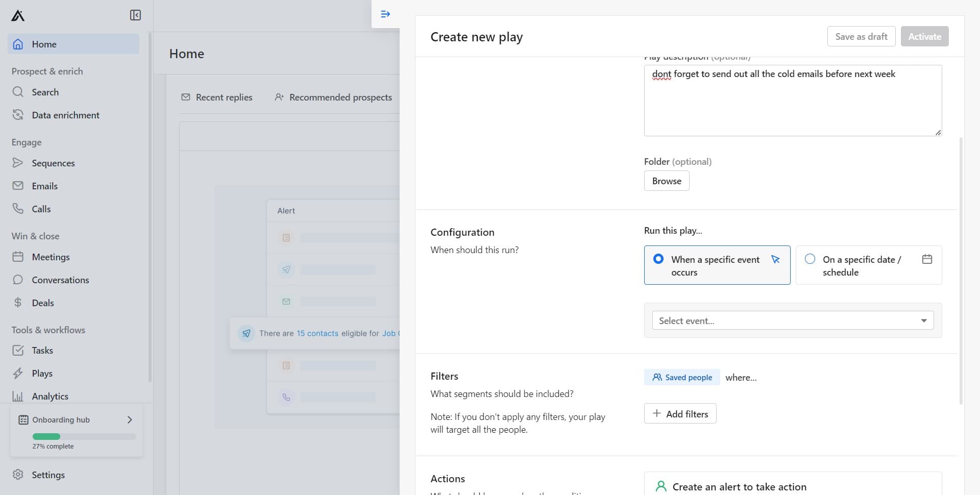Click the Apollo logo icon
This screenshot has width=980, height=495.
[x=18, y=15]
